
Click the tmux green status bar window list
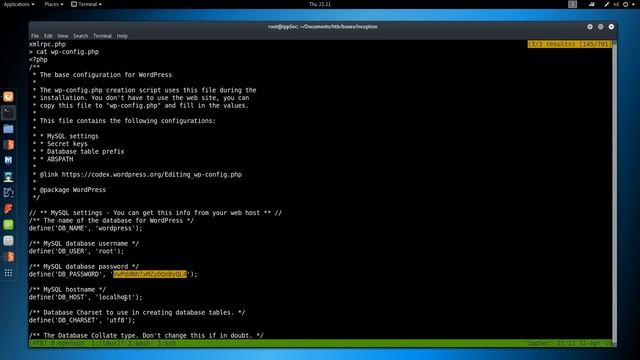pyautogui.click(x=103, y=343)
